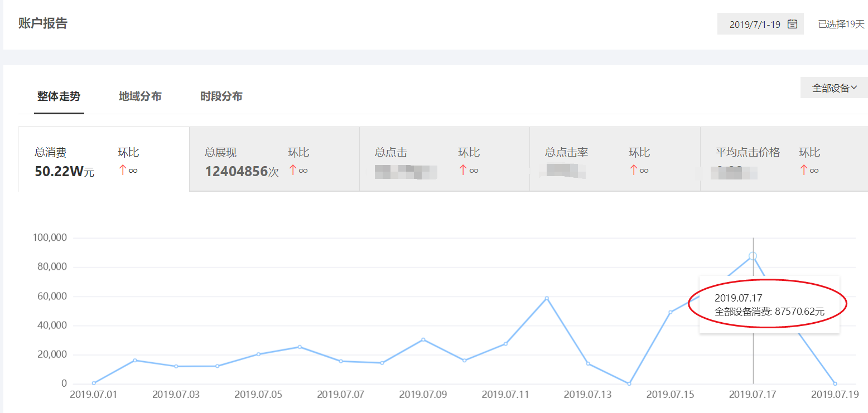Screen dimensions: 868x413
Task: Click the 2019.07.09 label on the x-axis
Action: pos(423,395)
